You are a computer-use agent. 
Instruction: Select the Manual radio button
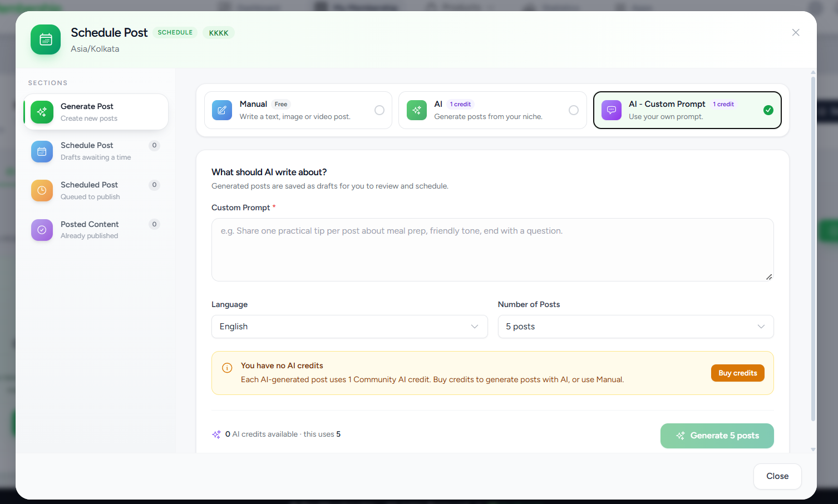(379, 110)
